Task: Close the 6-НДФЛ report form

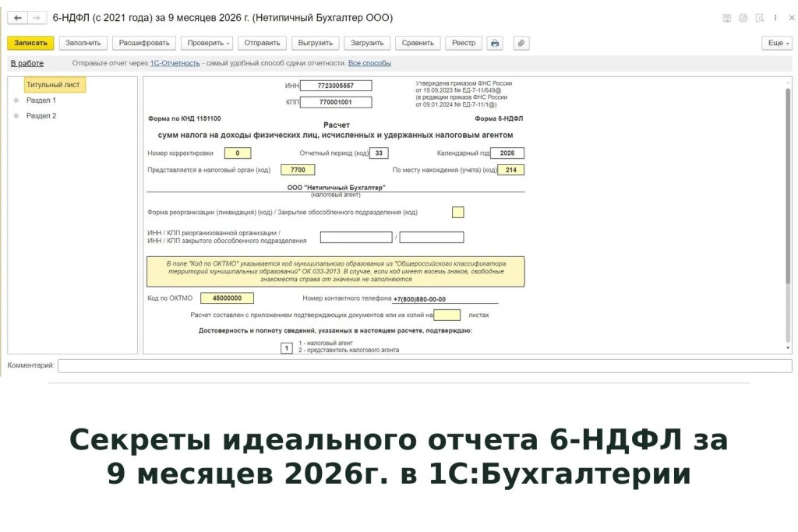Action: pos(792,18)
